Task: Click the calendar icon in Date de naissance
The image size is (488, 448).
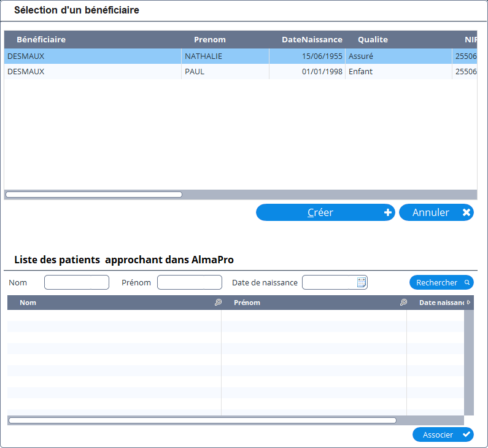Action: [x=362, y=282]
